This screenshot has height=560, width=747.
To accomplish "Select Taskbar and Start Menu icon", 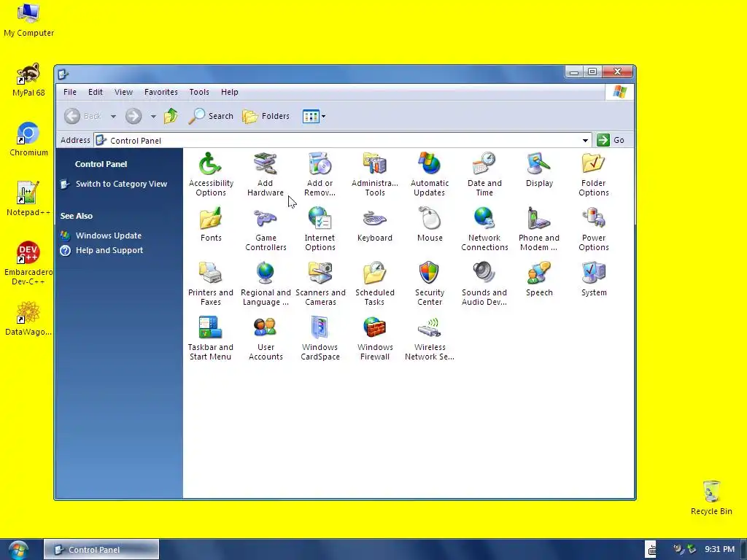I will click(210, 338).
